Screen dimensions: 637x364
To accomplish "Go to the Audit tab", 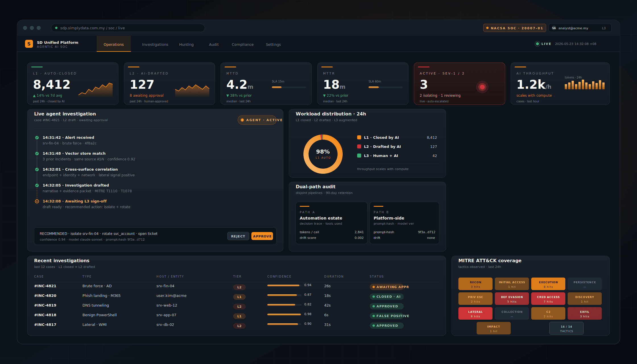I will click(x=214, y=44).
